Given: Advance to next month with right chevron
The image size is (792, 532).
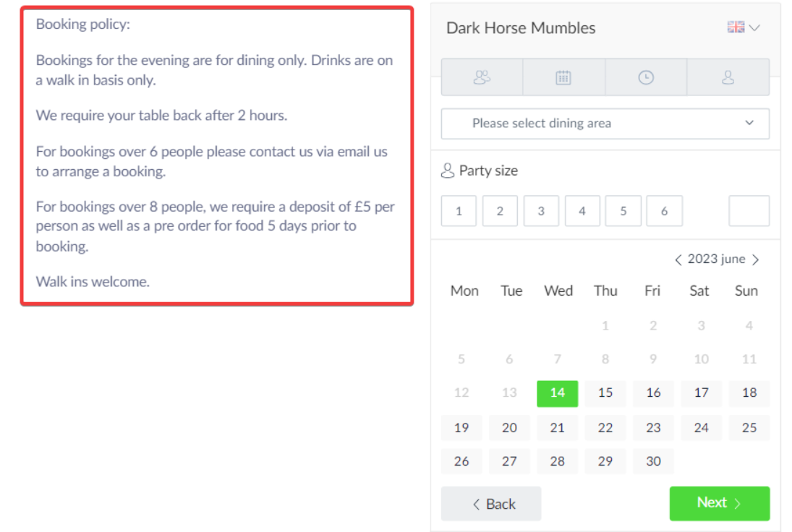Looking at the screenshot, I should (x=756, y=259).
